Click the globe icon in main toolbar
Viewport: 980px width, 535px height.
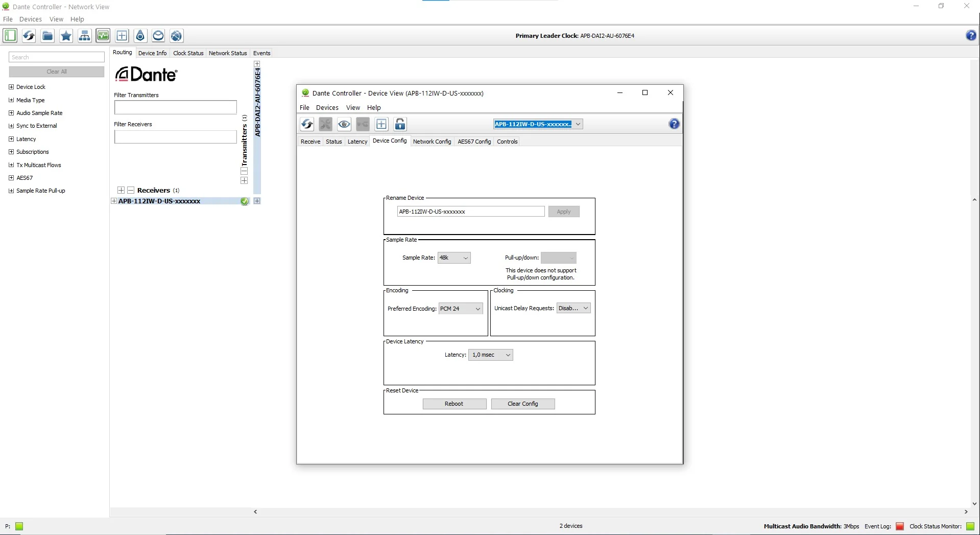[177, 36]
